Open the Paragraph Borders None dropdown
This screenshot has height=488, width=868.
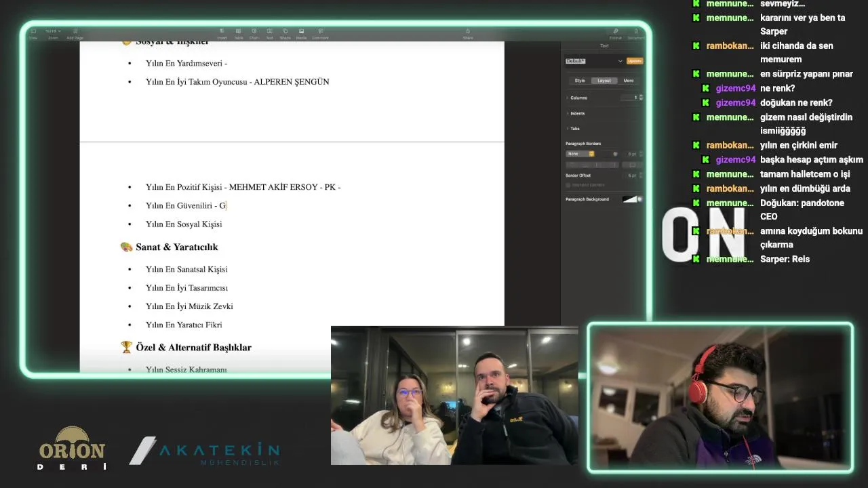(x=580, y=154)
